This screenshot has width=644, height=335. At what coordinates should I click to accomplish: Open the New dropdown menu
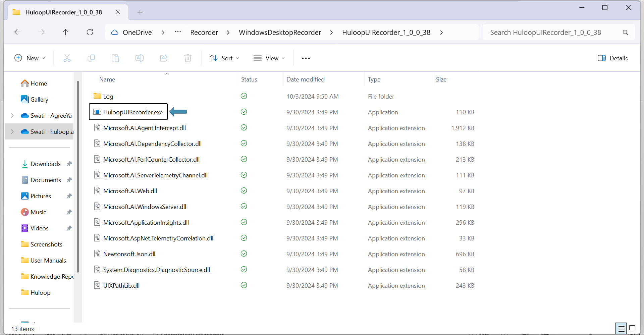(x=30, y=58)
